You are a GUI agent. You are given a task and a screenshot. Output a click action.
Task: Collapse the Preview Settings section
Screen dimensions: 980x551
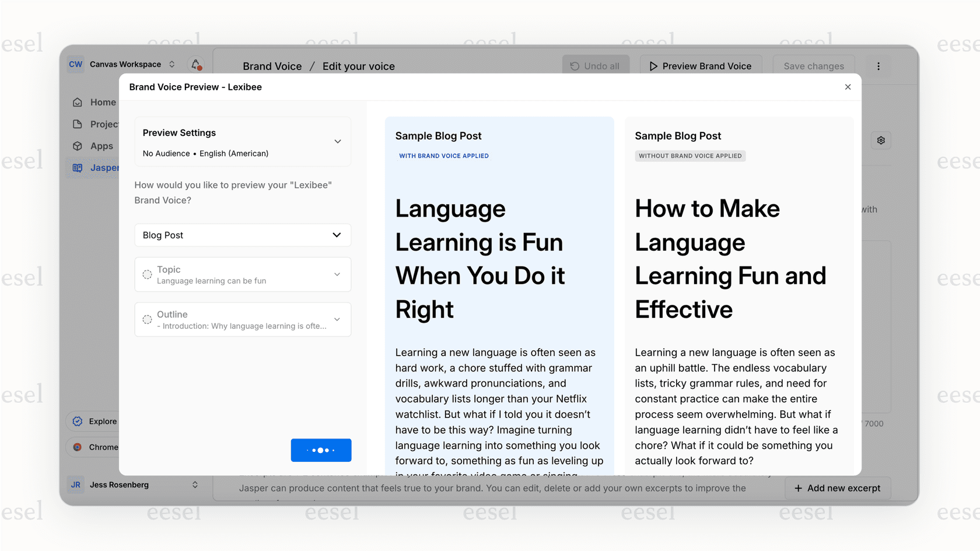[337, 141]
